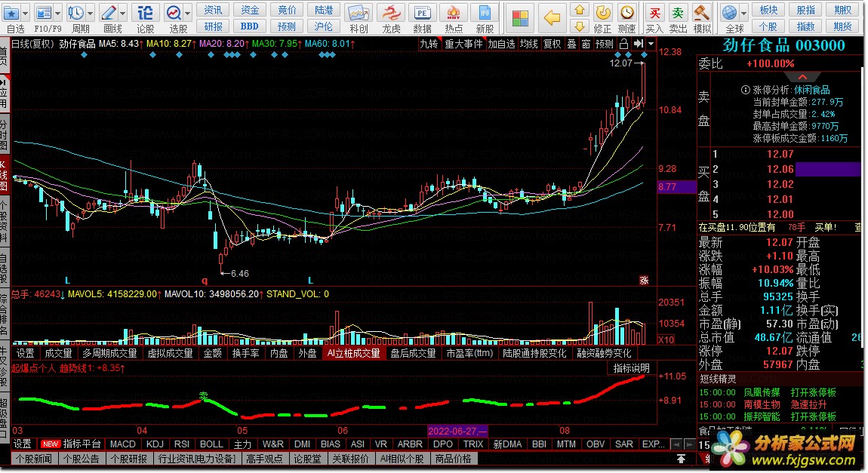
Task: Click the yellow up arrow icon
Action: pos(580,9)
